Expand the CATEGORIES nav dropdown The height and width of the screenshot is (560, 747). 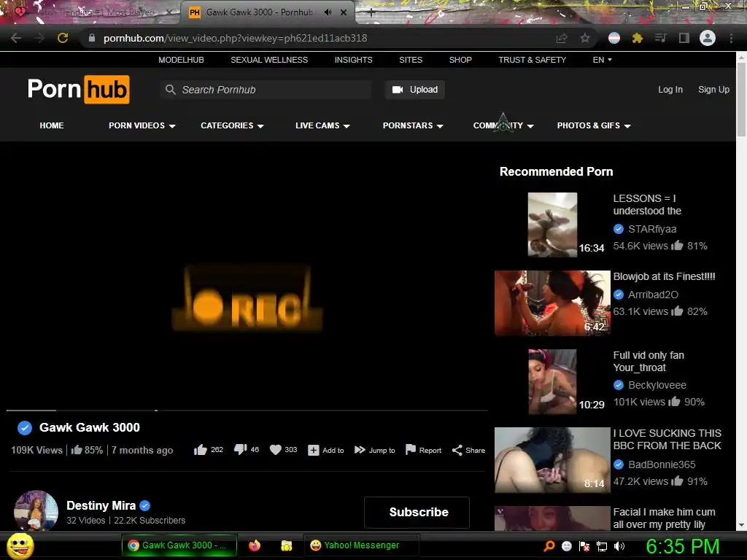[232, 125]
